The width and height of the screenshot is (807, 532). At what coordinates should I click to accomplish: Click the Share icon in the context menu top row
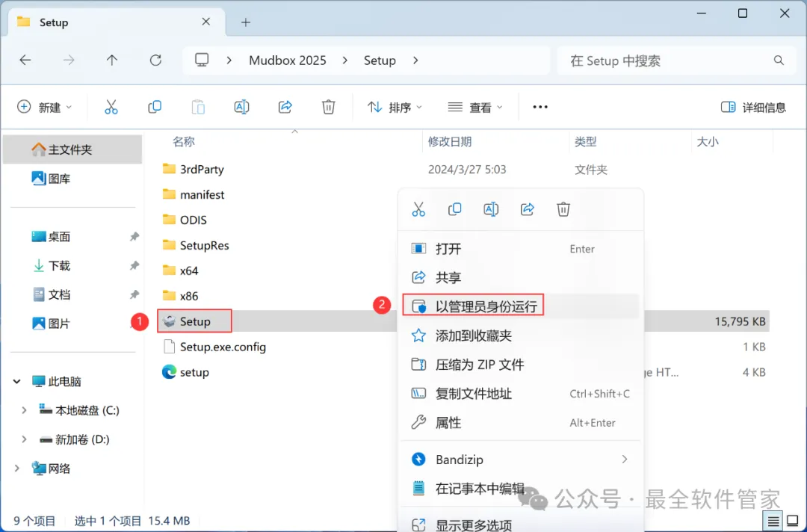pyautogui.click(x=527, y=209)
